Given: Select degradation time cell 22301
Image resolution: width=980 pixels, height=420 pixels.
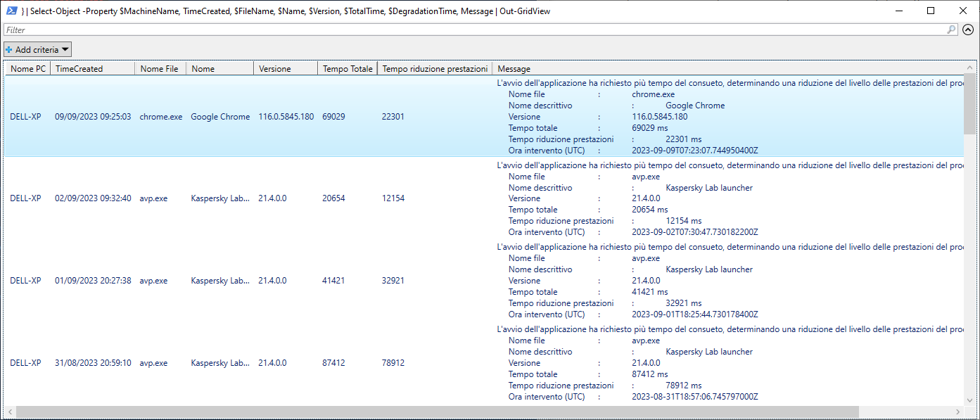Looking at the screenshot, I should (x=393, y=117).
